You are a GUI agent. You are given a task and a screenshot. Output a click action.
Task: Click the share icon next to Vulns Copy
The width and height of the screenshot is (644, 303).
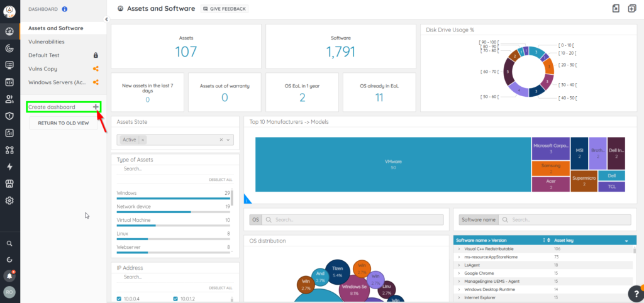[x=96, y=69]
